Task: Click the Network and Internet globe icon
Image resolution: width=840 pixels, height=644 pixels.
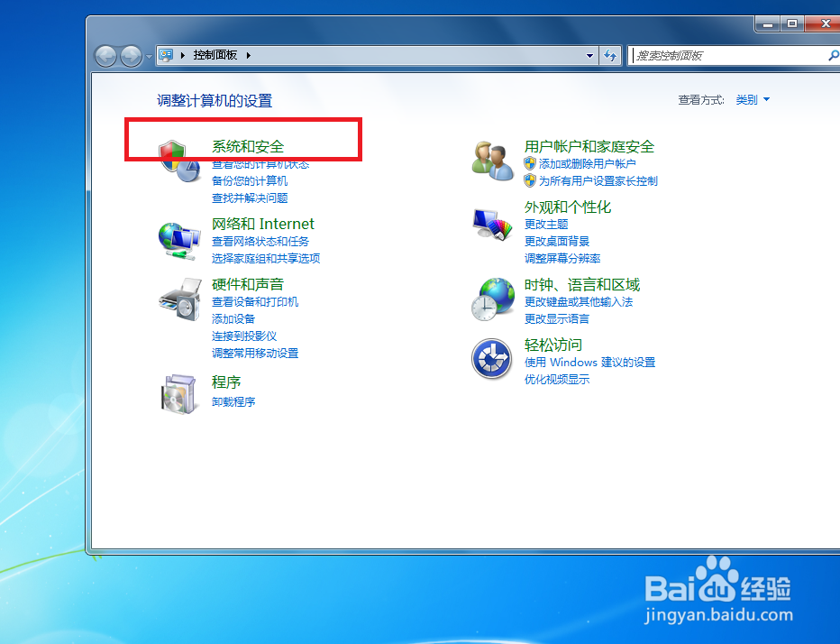Action: coord(179,241)
